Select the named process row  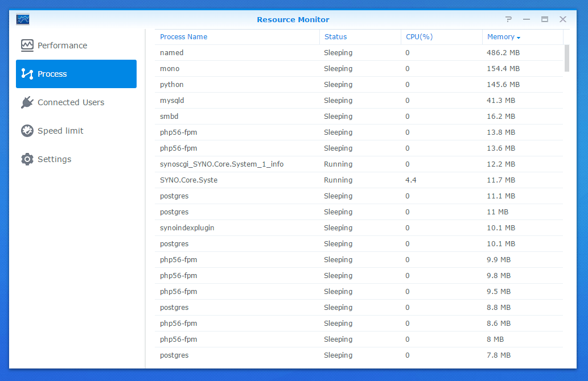coord(359,53)
